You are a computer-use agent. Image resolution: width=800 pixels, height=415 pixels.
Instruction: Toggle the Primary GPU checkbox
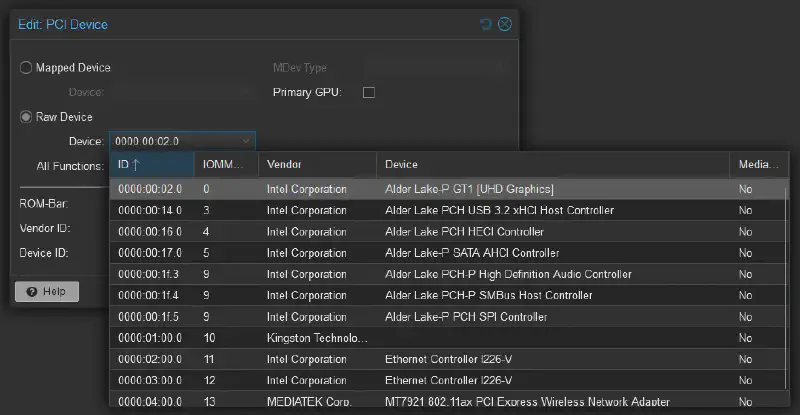pyautogui.click(x=368, y=93)
